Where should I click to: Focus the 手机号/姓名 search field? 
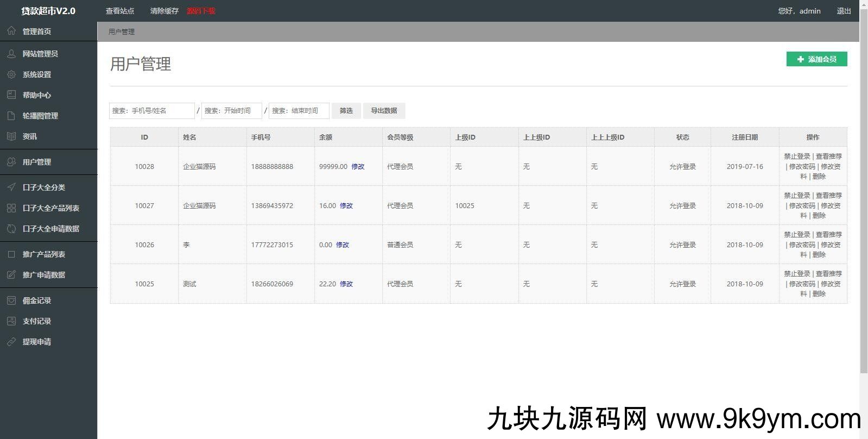(x=152, y=111)
